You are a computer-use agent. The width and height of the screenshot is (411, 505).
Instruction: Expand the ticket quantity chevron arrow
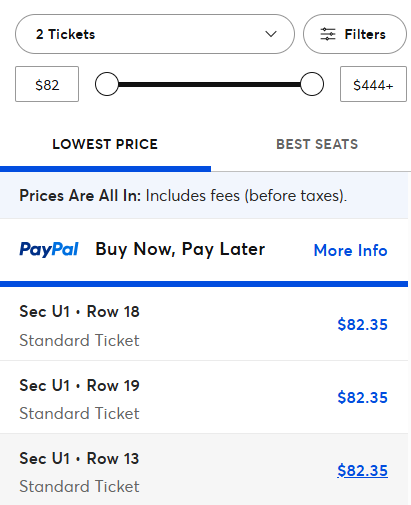pyautogui.click(x=271, y=34)
